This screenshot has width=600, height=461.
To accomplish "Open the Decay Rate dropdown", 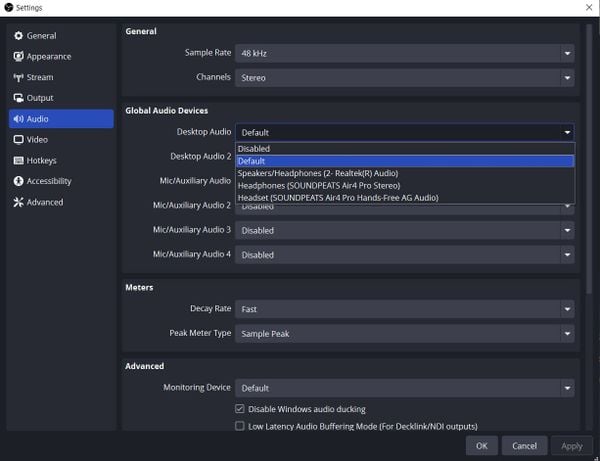I will click(405, 309).
